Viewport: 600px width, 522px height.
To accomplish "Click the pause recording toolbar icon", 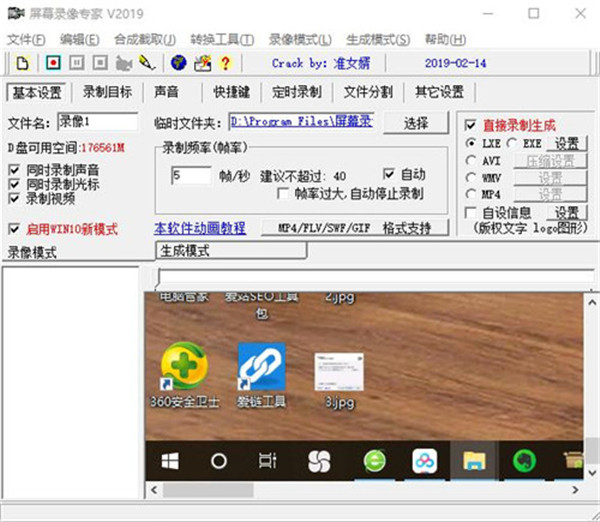I will [76, 63].
